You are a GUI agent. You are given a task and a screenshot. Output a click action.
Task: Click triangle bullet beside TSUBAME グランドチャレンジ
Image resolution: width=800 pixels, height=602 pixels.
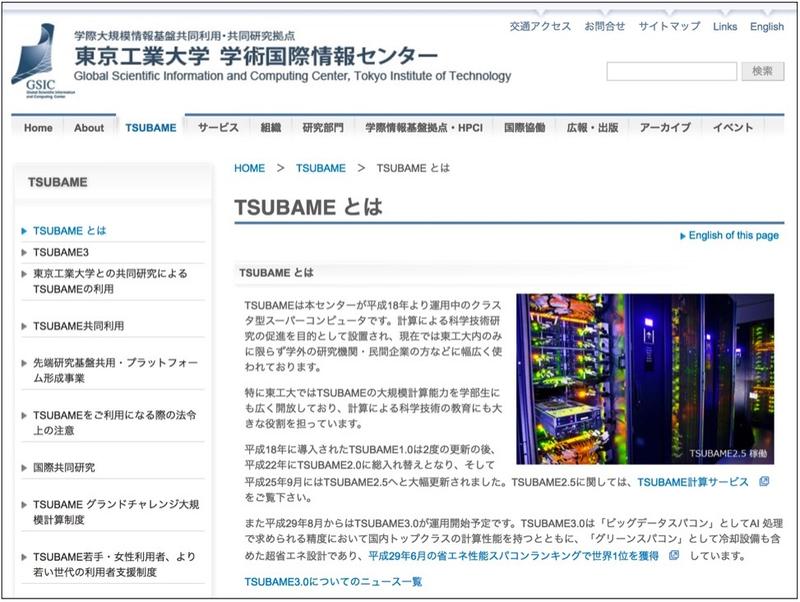(24, 505)
